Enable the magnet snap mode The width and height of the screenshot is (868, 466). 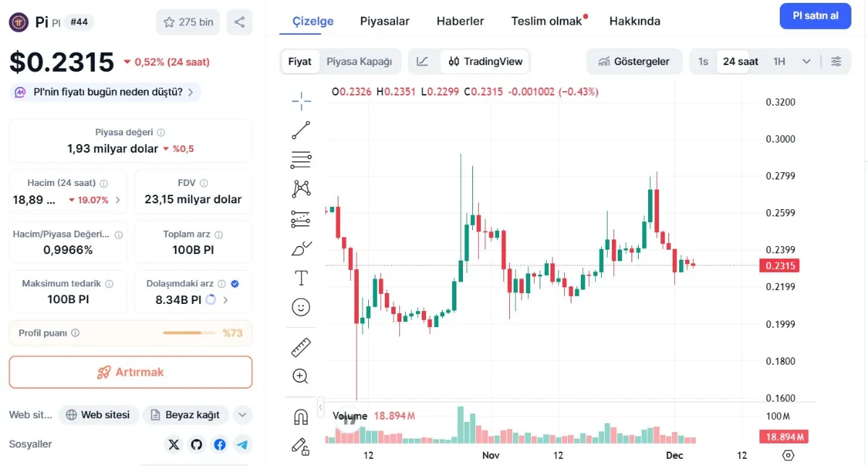click(301, 417)
